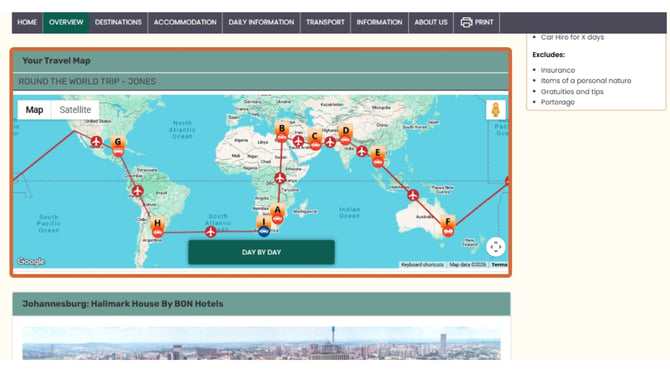The height and width of the screenshot is (372, 670).
Task: Open map camera pan controls
Action: 496,246
